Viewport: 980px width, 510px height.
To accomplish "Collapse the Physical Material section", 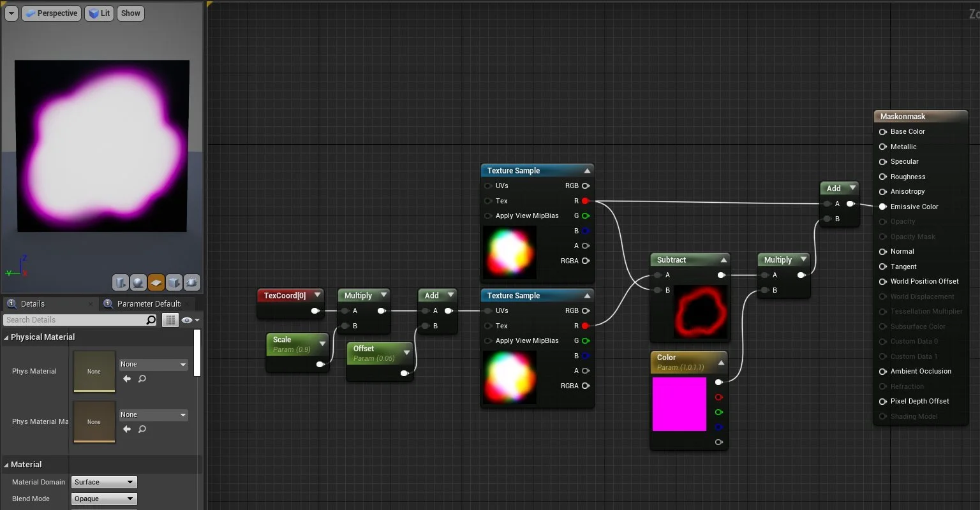I will (6, 337).
